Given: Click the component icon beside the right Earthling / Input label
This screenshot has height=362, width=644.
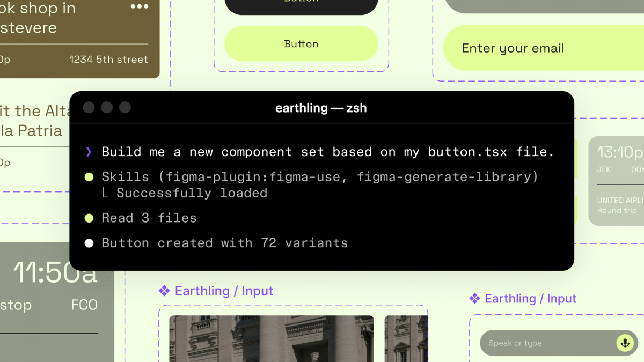Looking at the screenshot, I should pyautogui.click(x=474, y=299).
